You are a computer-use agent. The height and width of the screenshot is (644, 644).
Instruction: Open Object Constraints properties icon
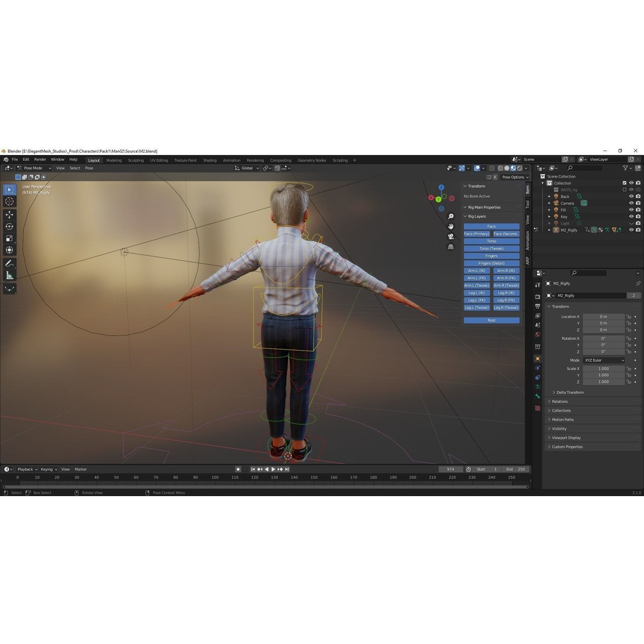538,377
